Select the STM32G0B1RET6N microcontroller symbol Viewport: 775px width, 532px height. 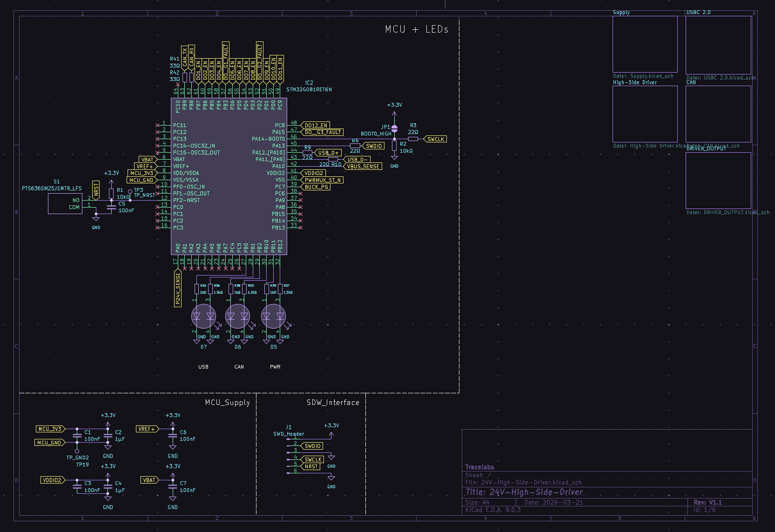[229, 176]
